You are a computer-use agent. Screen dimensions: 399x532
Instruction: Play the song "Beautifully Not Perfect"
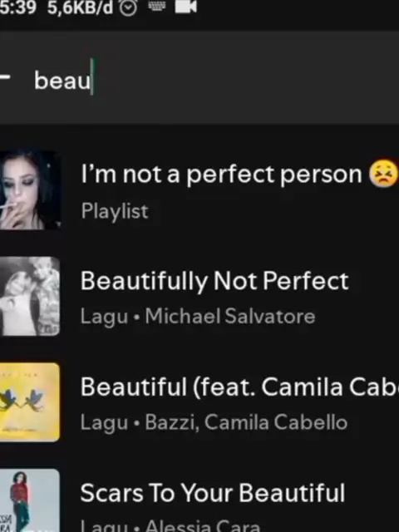tap(214, 281)
